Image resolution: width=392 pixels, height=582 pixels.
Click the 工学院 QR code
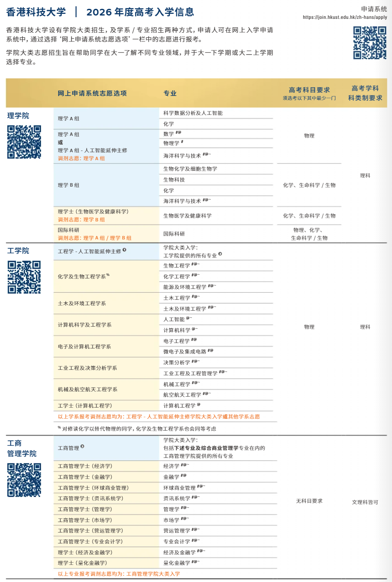coord(24,278)
